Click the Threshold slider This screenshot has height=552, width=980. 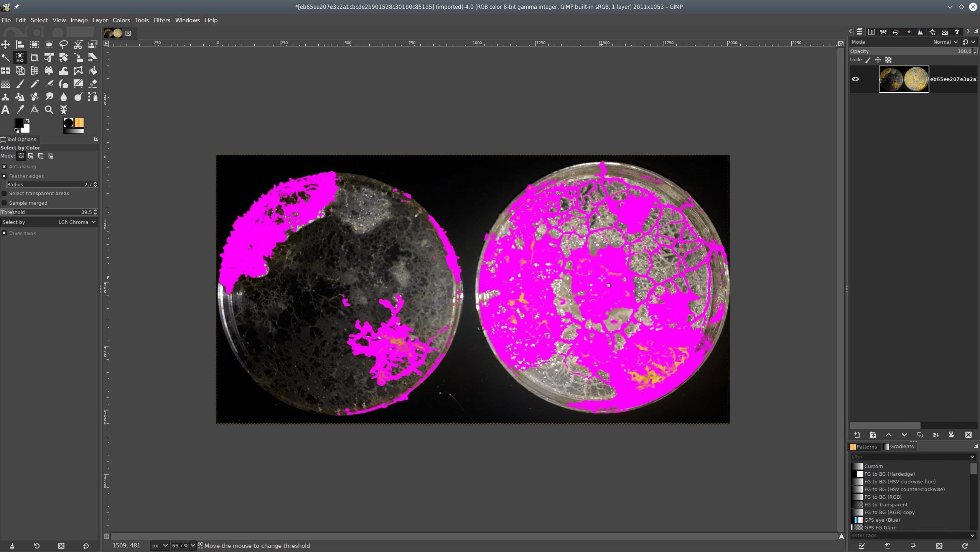point(46,212)
